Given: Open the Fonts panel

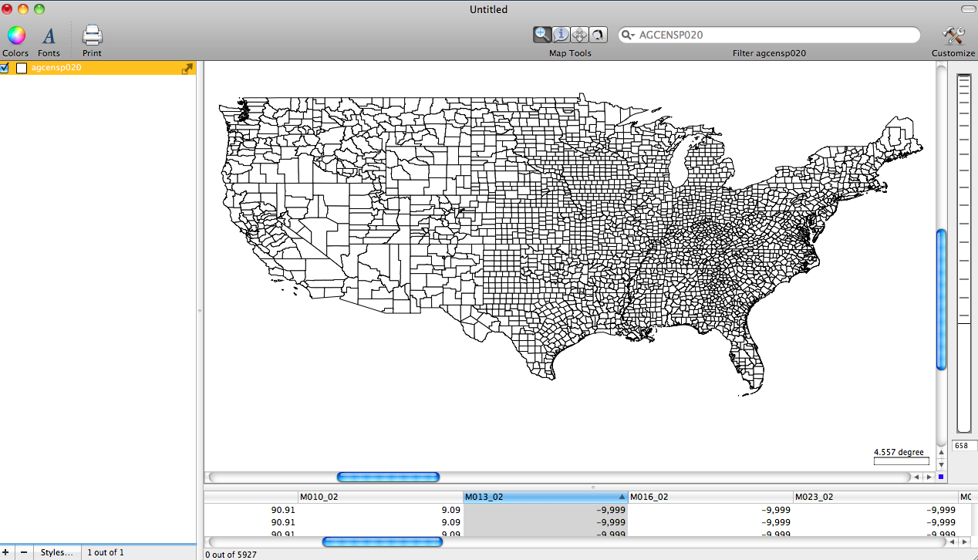Looking at the screenshot, I should tap(49, 35).
